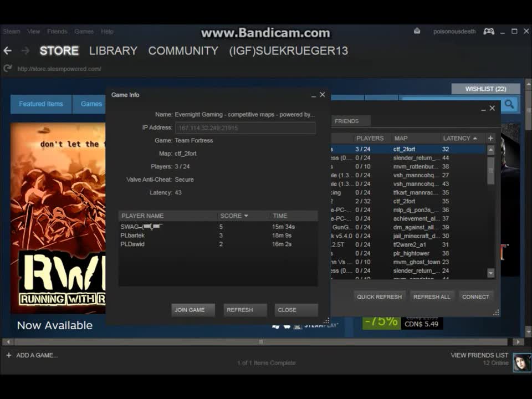Select player row SWAG
This screenshot has height=399, width=532.
[x=218, y=227]
